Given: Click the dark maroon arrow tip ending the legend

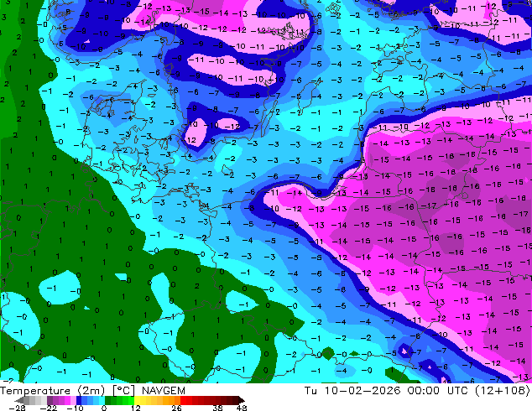Looking at the screenshot, I should pyautogui.click(x=241, y=400).
